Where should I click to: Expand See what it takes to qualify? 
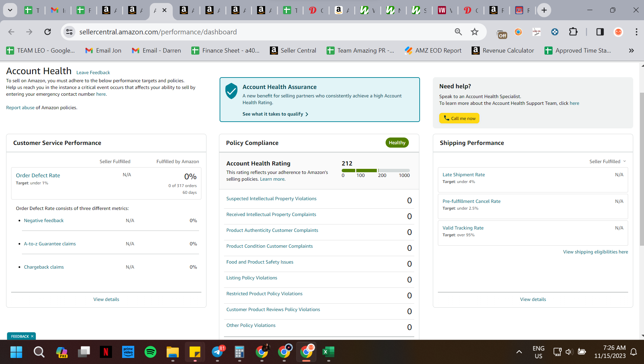point(275,114)
